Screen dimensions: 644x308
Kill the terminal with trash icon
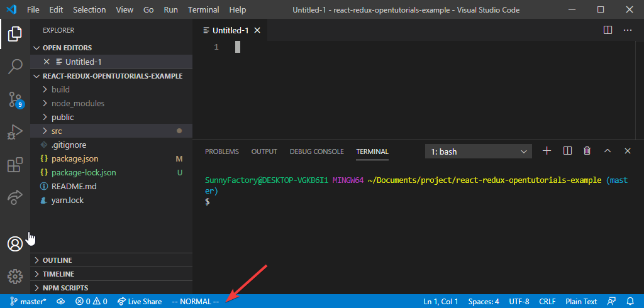tap(587, 151)
